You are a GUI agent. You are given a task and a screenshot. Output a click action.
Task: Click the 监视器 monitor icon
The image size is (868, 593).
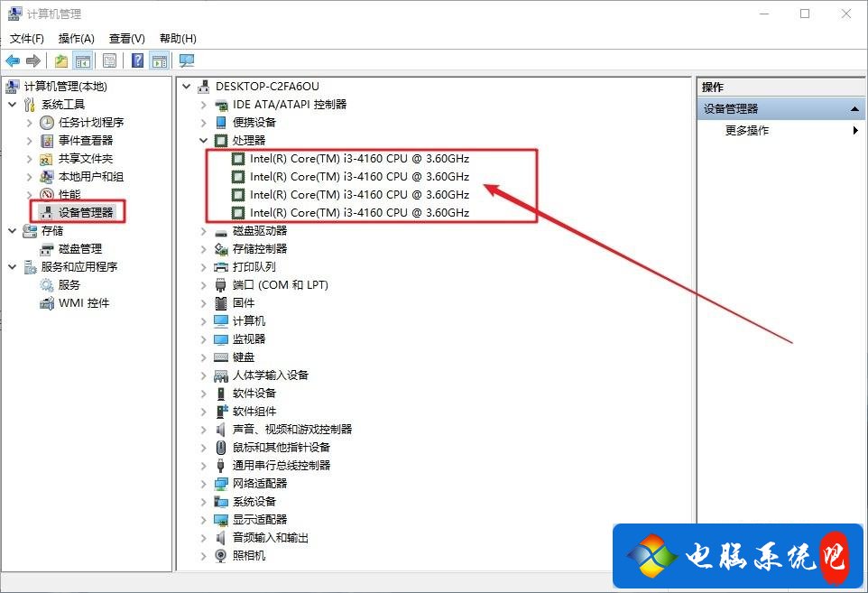click(221, 339)
